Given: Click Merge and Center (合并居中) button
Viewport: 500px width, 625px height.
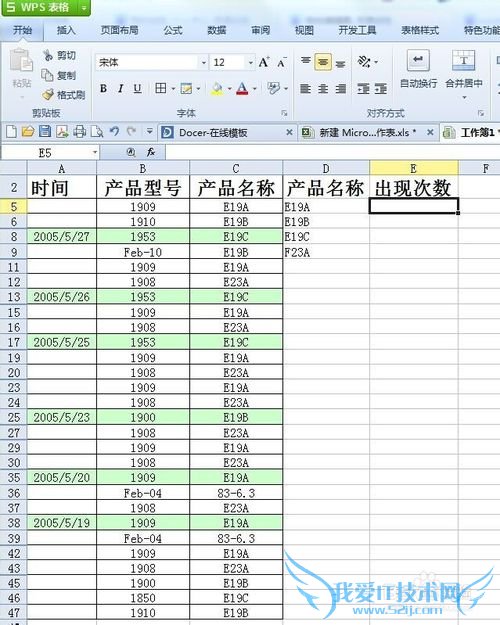Looking at the screenshot, I should [x=463, y=68].
